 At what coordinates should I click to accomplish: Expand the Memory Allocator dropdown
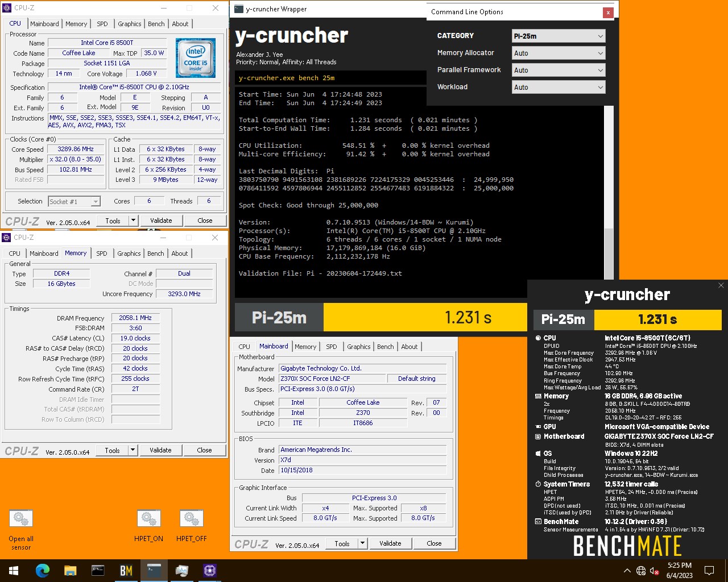[559, 53]
